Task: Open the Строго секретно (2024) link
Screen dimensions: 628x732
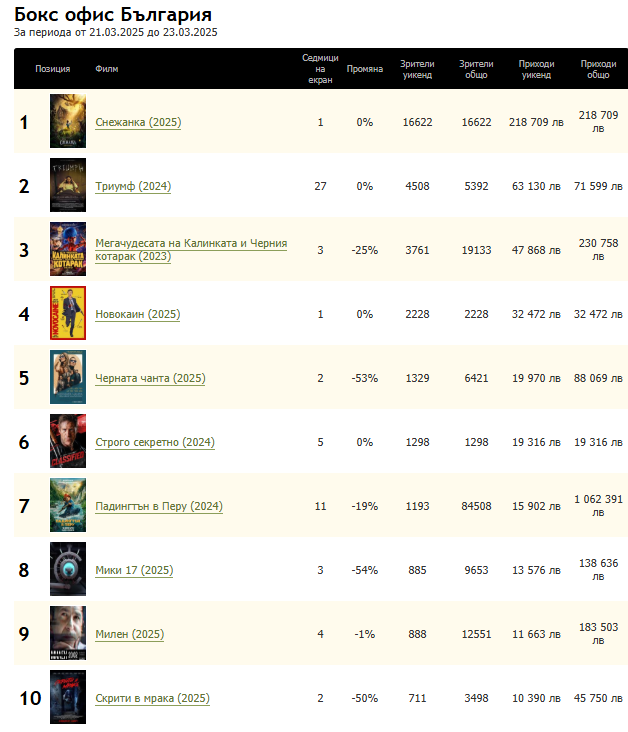Action: (x=154, y=442)
